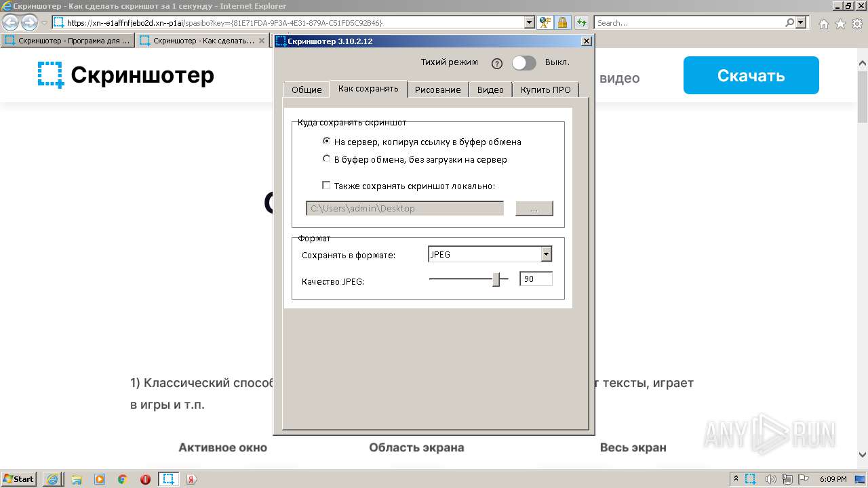868x488 pixels.
Task: Open the Yandex taskbar icon
Action: (191, 479)
